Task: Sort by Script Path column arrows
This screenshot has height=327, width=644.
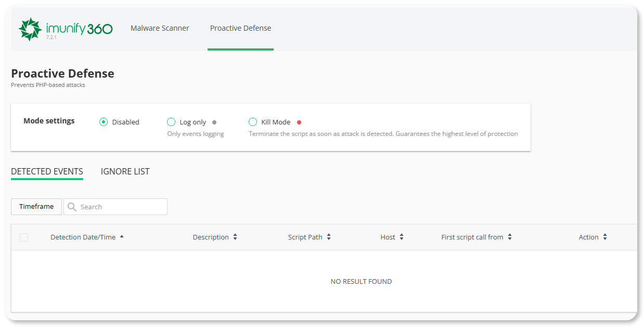Action: pyautogui.click(x=329, y=237)
